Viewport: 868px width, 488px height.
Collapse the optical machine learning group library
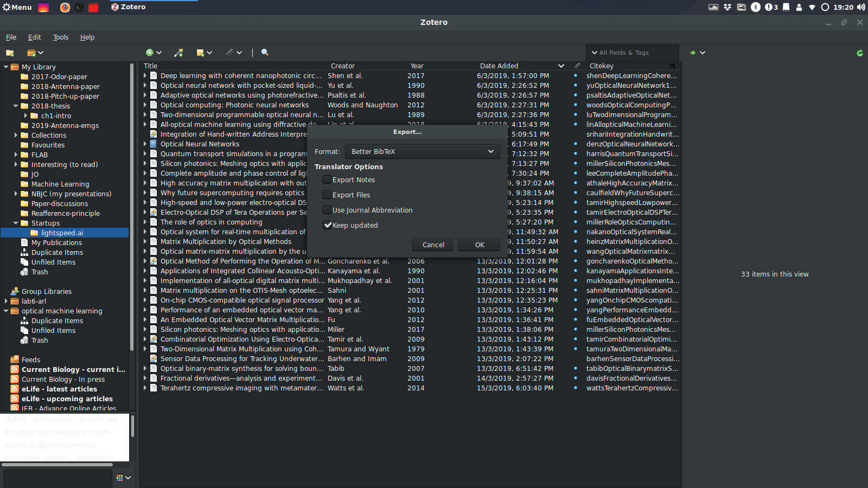(x=6, y=311)
